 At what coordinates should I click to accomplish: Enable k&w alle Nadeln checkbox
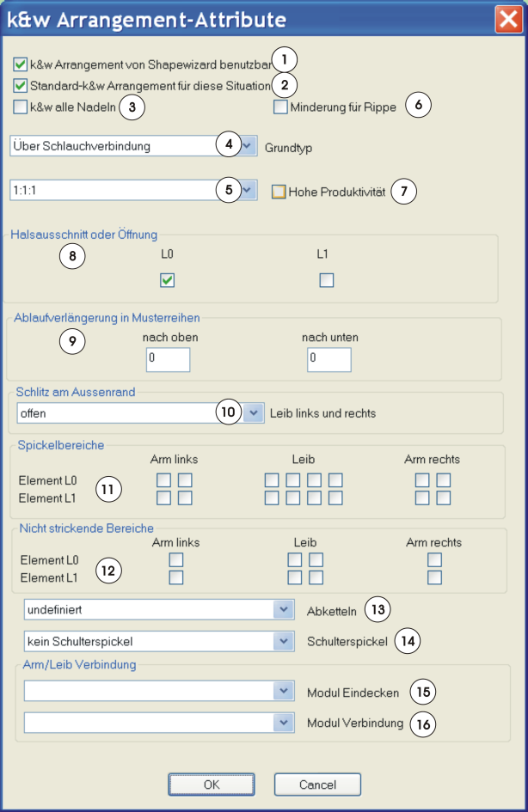click(21, 107)
